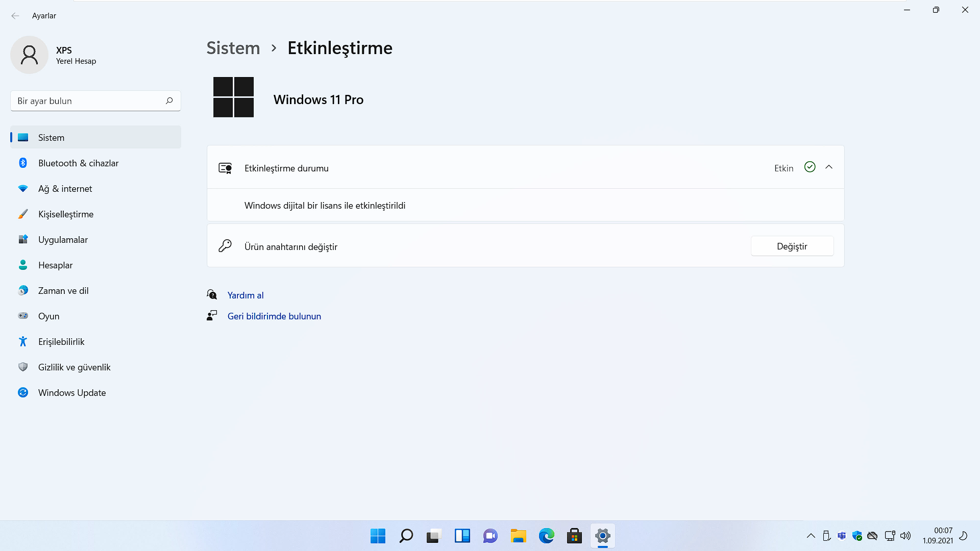The height and width of the screenshot is (551, 980).
Task: Click the feedback icon beside Geri bildirimde bulunun
Action: pos(212,315)
